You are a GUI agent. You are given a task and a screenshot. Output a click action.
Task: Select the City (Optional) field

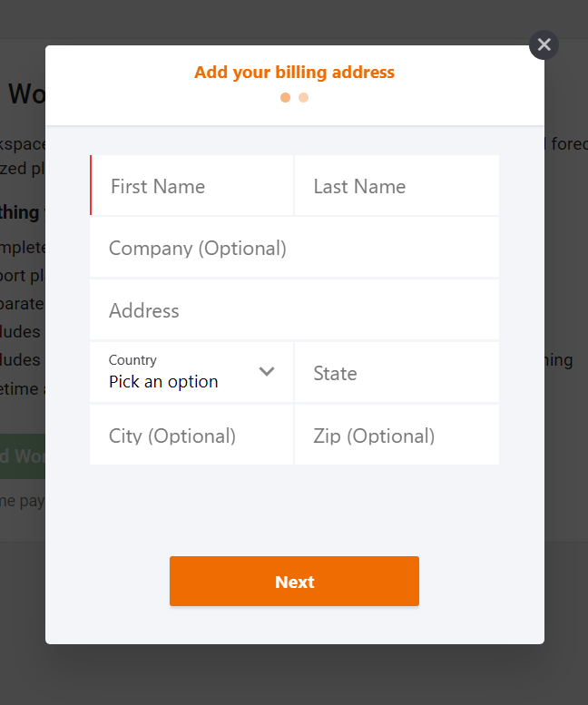191,435
